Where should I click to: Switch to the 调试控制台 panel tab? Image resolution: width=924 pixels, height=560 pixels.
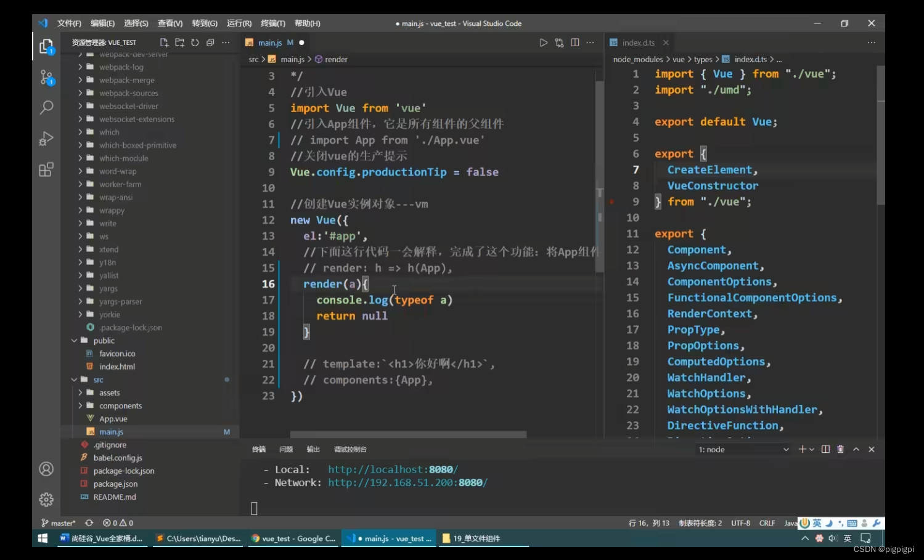coord(350,449)
